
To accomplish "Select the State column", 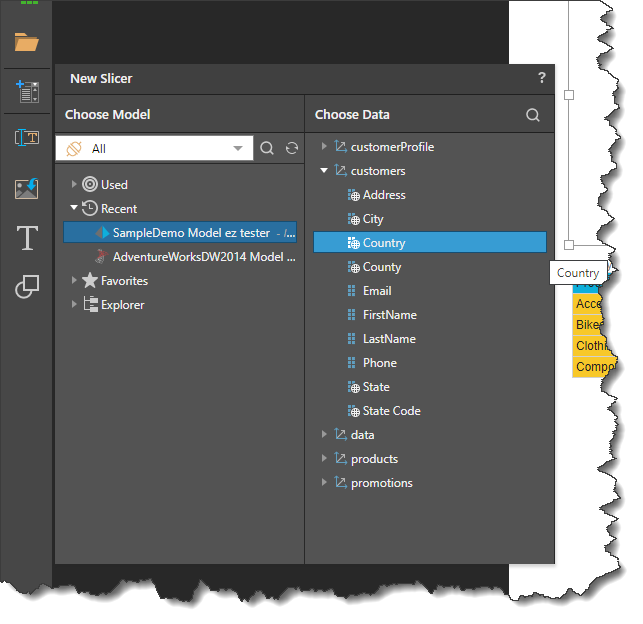I will click(376, 387).
